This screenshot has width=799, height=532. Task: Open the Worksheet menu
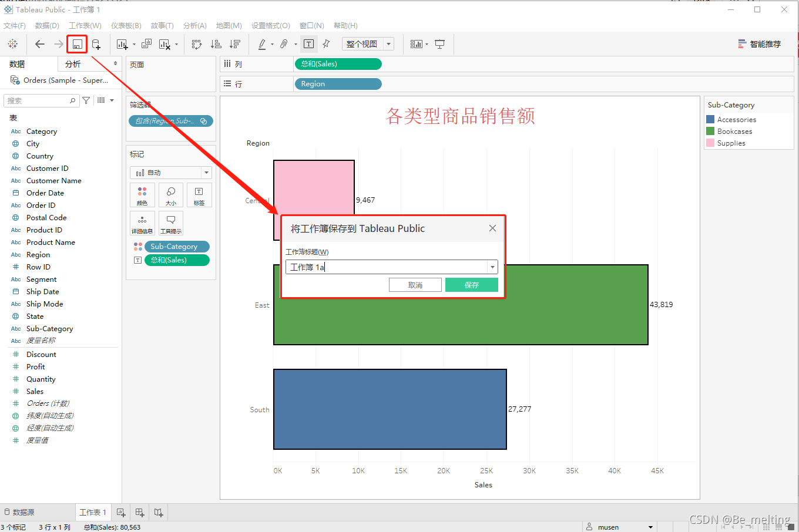pyautogui.click(x=85, y=26)
